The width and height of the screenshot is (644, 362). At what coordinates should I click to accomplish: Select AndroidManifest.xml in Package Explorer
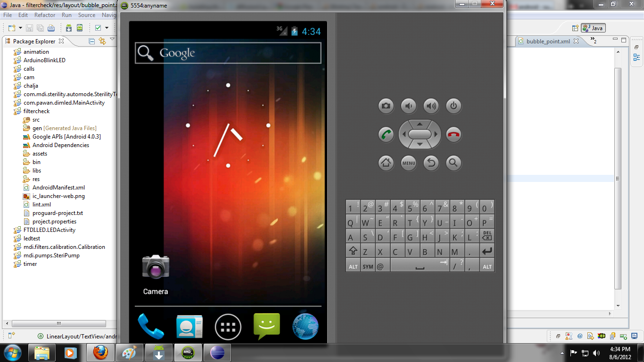[x=58, y=188]
